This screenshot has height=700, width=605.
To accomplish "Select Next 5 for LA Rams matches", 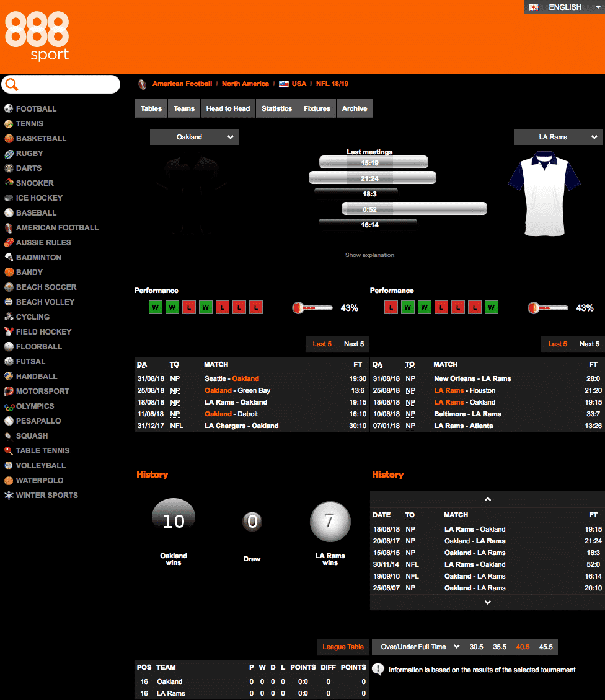I will [x=590, y=344].
